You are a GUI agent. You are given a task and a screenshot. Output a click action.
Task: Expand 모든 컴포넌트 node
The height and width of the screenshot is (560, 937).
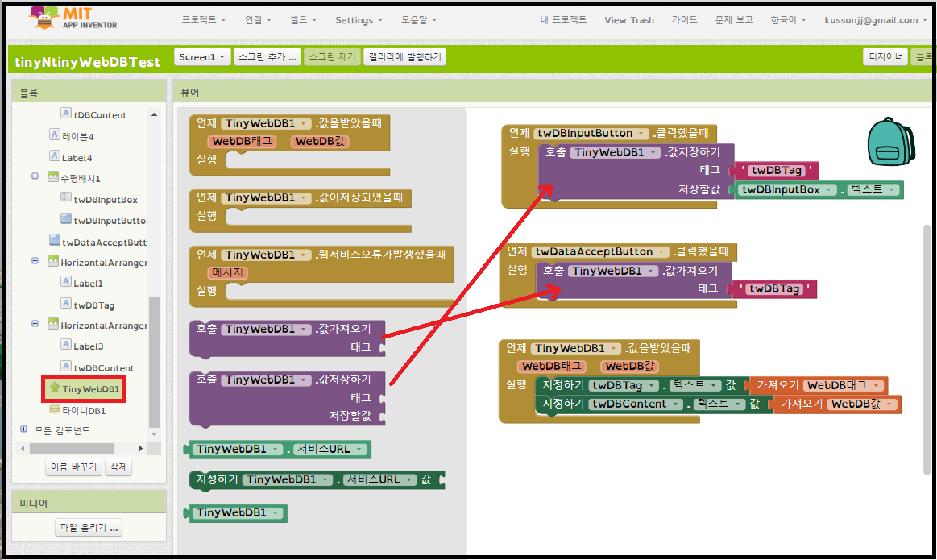(x=24, y=429)
